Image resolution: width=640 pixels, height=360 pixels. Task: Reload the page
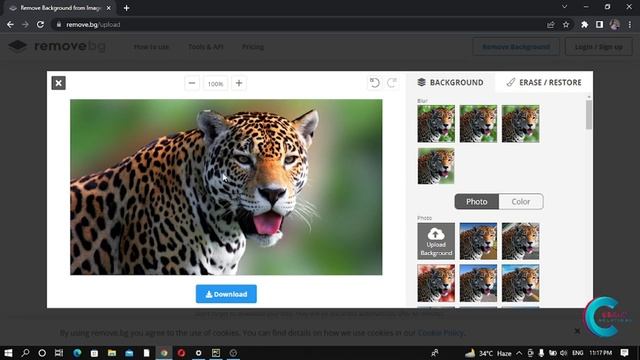click(40, 24)
